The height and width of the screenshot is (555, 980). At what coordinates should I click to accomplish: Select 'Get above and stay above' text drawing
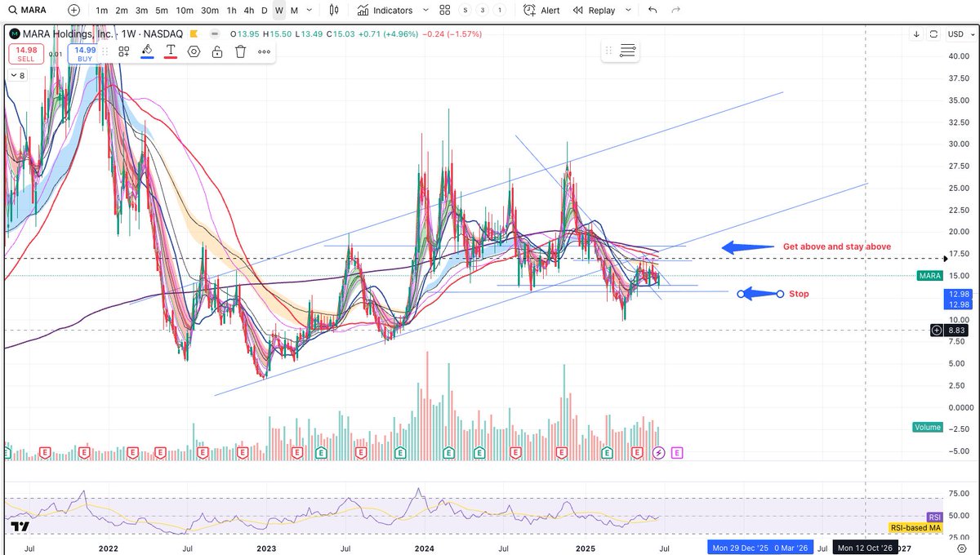(837, 246)
